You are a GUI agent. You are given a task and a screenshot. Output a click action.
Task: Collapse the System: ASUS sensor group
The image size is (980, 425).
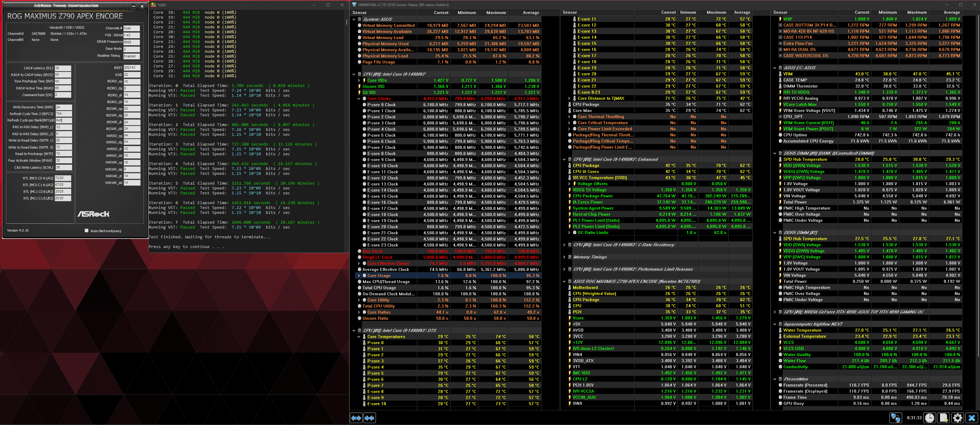(x=354, y=19)
